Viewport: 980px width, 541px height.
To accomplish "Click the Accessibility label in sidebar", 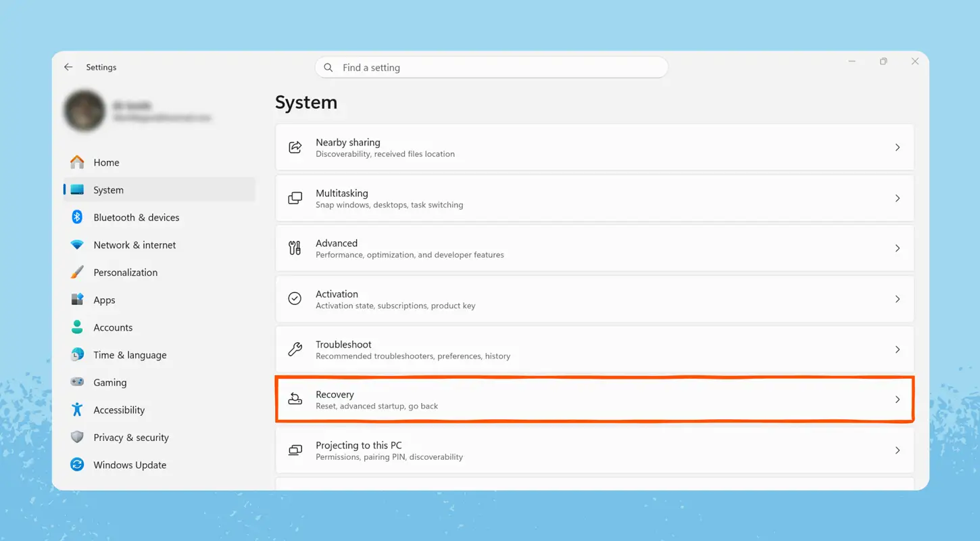I will [119, 410].
